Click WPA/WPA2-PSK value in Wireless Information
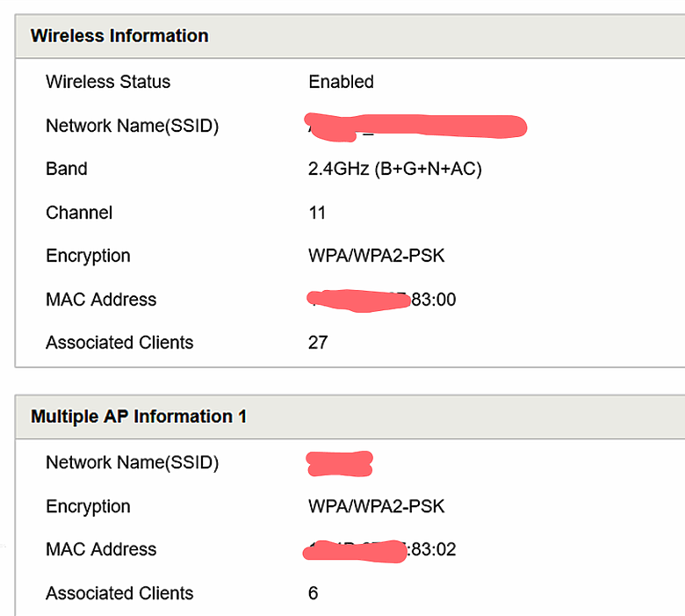This screenshot has height=616, width=685. pos(376,256)
